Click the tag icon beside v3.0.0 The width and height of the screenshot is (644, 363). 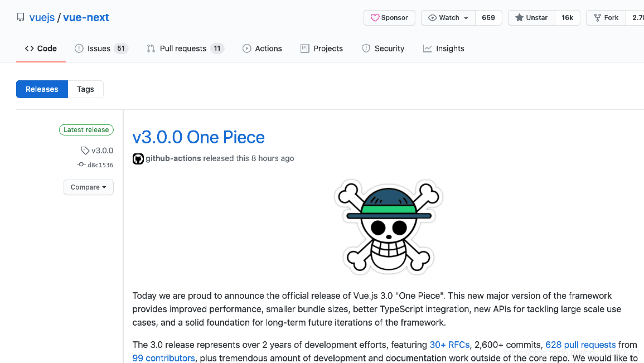(x=85, y=151)
